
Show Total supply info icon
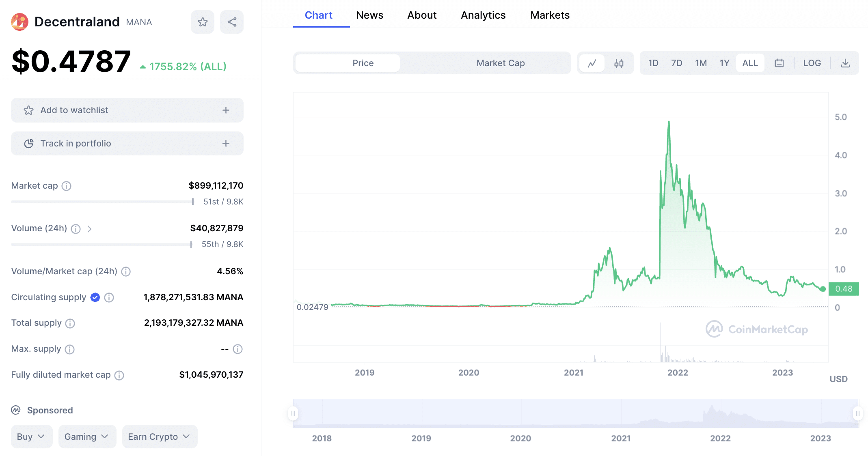coord(70,323)
